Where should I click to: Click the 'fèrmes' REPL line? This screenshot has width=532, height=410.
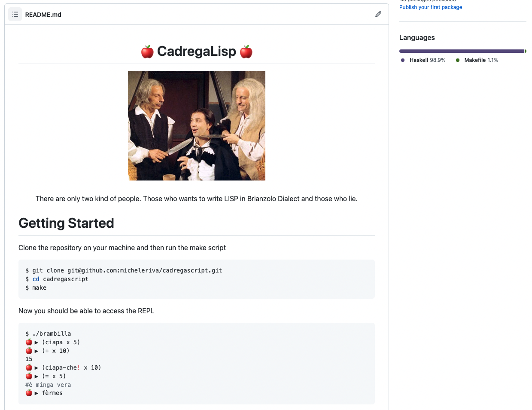[44, 393]
